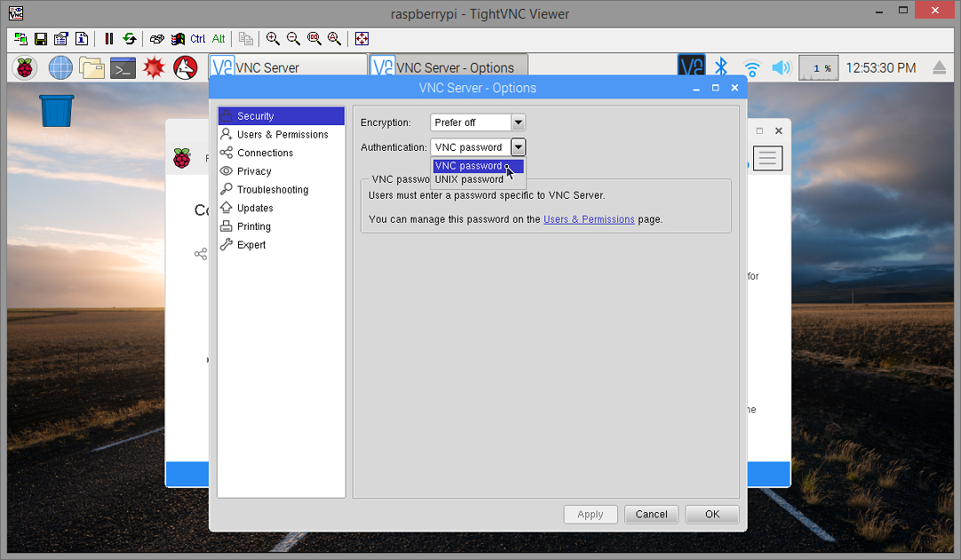This screenshot has height=560, width=961.
Task: Show the connection info icon in toolbar
Action: [82, 38]
